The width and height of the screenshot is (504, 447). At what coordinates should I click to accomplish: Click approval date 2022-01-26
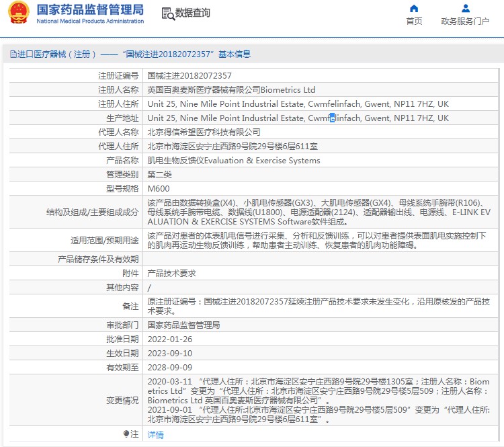(x=170, y=339)
